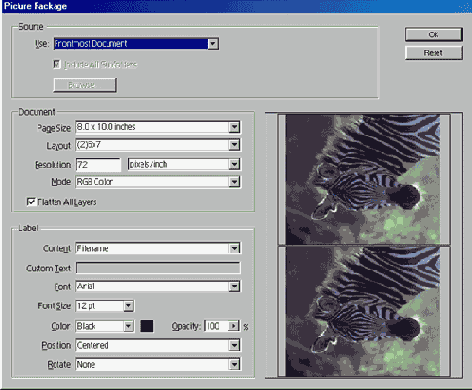Image resolution: width=472 pixels, height=390 pixels.
Task: Open the label Content dropdown
Action: coord(158,248)
